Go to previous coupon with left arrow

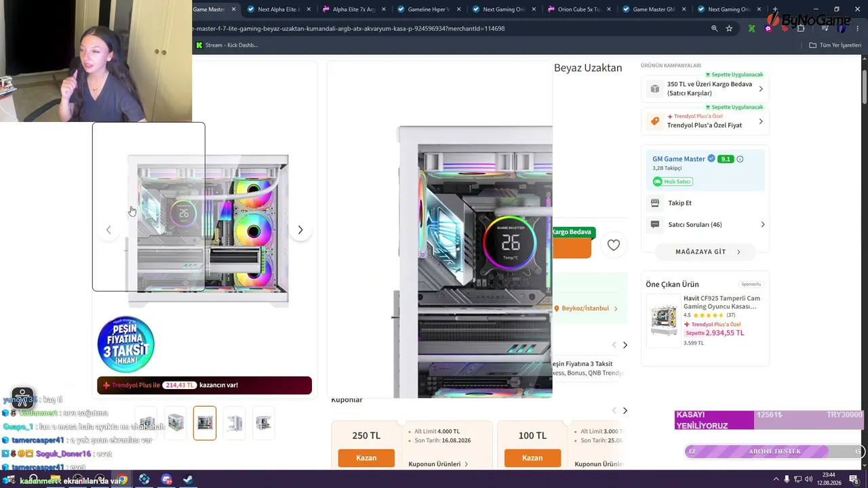[x=614, y=411]
